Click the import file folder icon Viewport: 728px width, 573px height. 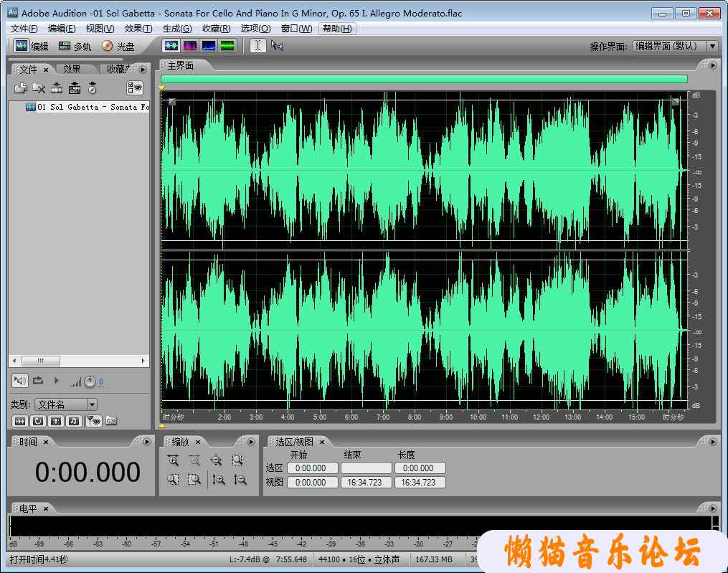tap(20, 87)
